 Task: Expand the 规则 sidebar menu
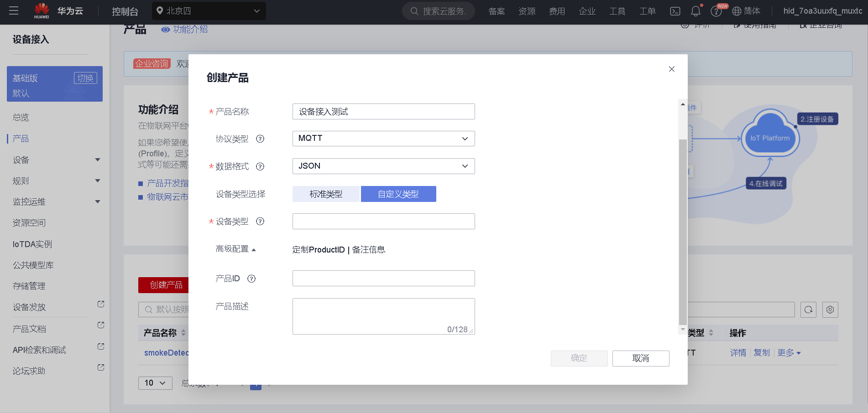98,181
